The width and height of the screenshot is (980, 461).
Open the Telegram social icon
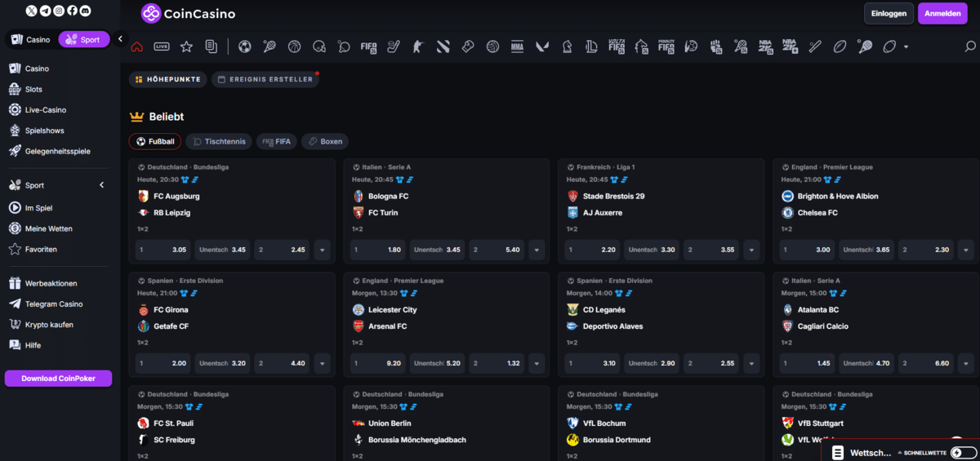point(44,11)
